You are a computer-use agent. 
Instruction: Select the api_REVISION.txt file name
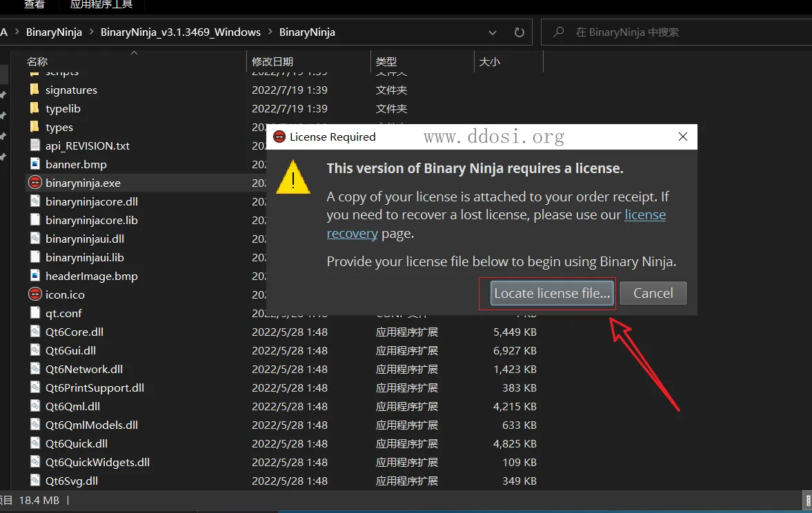88,145
